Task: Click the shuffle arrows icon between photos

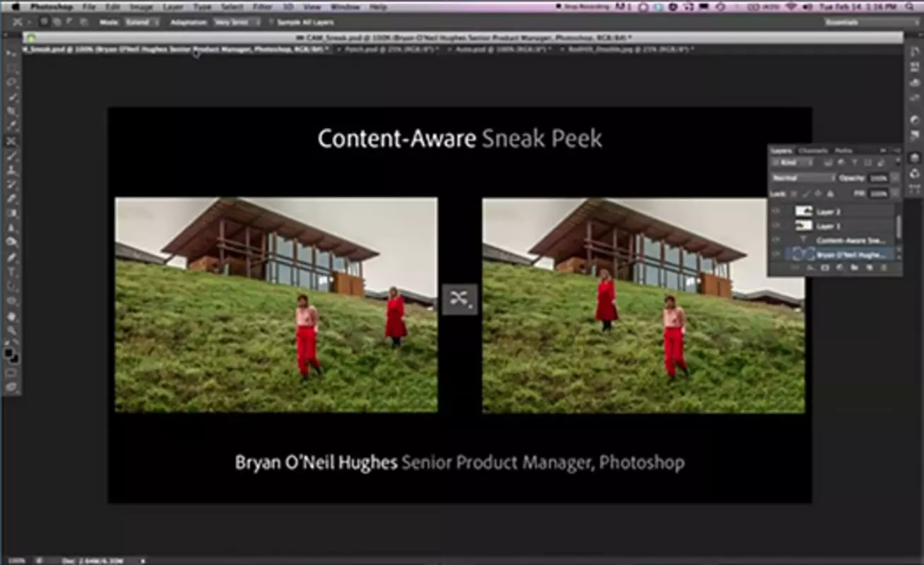Action: pos(460,299)
